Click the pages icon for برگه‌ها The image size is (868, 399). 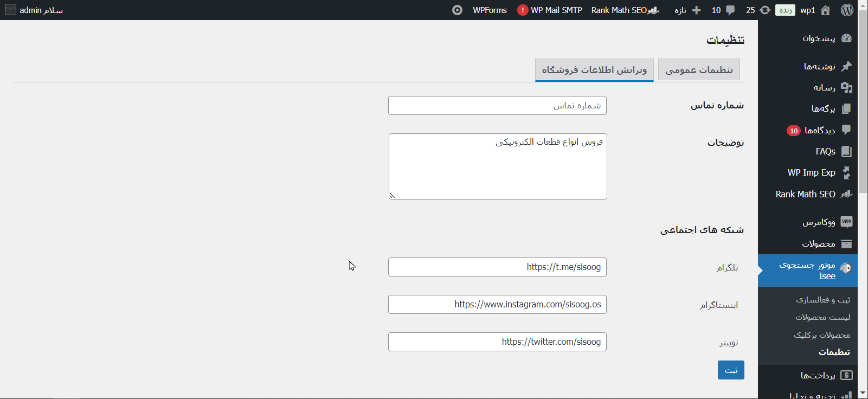point(846,108)
